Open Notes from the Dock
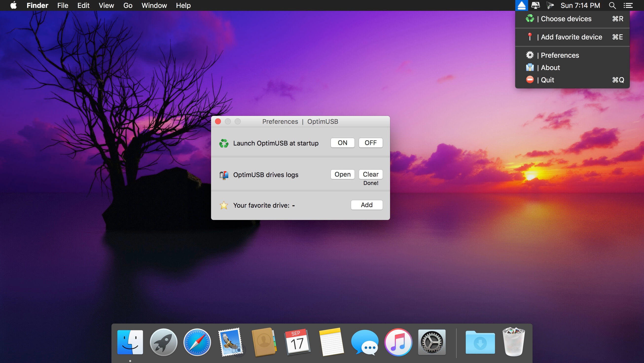 [331, 342]
